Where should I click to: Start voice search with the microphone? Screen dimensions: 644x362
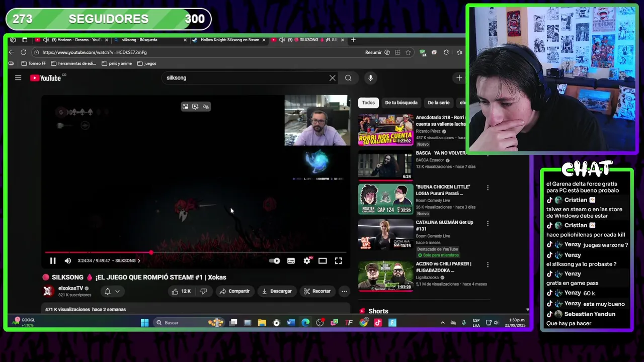[370, 78]
